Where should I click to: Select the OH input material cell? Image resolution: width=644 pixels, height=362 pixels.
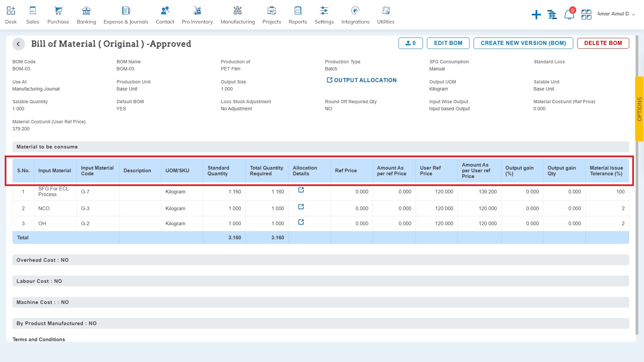[55, 224]
